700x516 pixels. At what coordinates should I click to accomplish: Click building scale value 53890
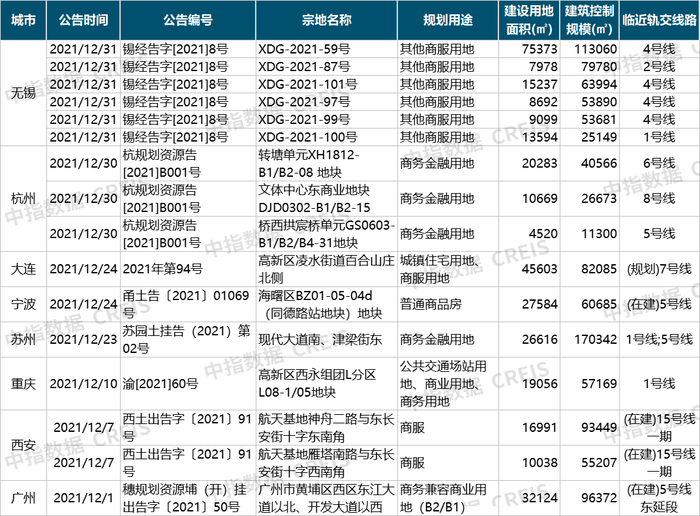[599, 102]
